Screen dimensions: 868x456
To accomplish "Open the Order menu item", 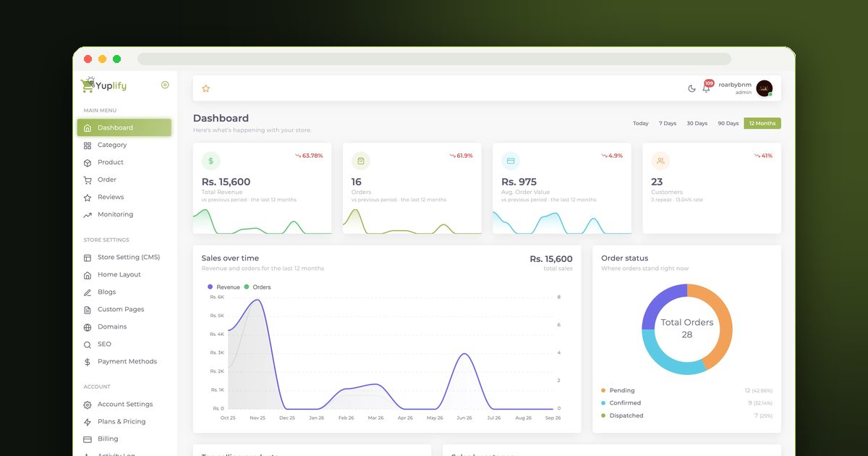I will 124,180.
